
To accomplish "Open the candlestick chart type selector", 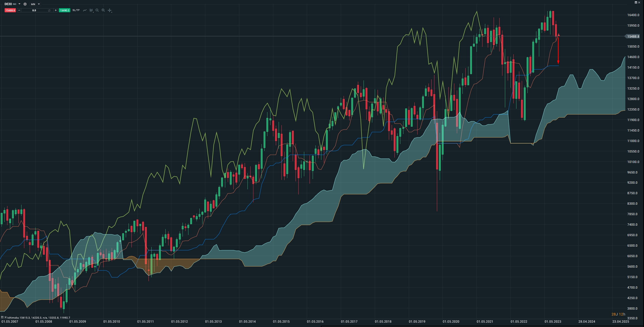I will point(91,10).
